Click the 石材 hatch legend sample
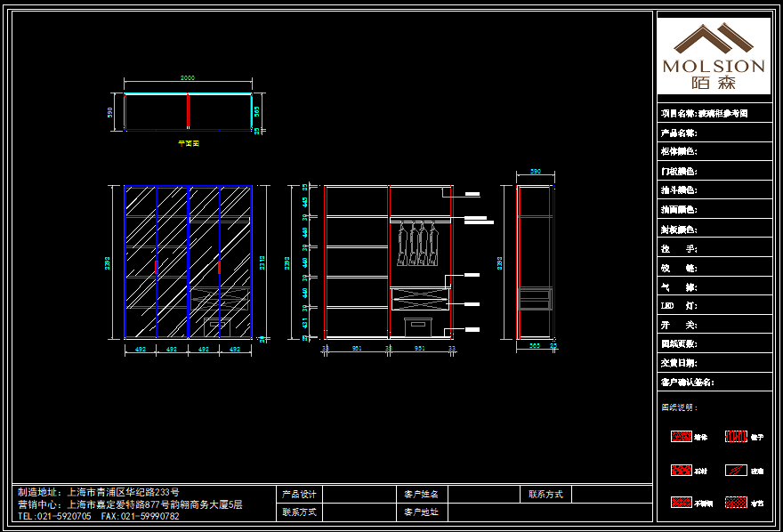 [x=681, y=470]
